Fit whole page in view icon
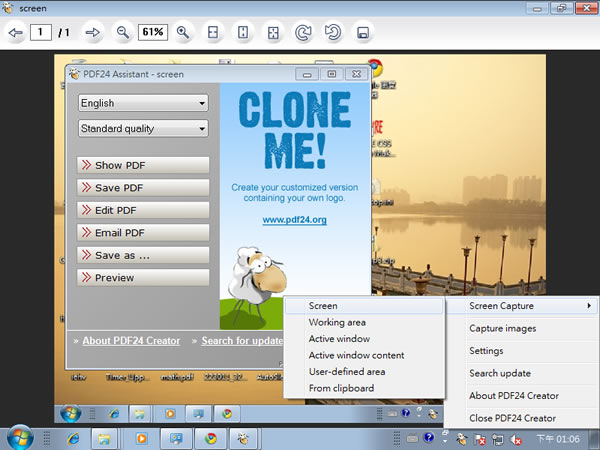This screenshot has height=450, width=600. tap(273, 33)
